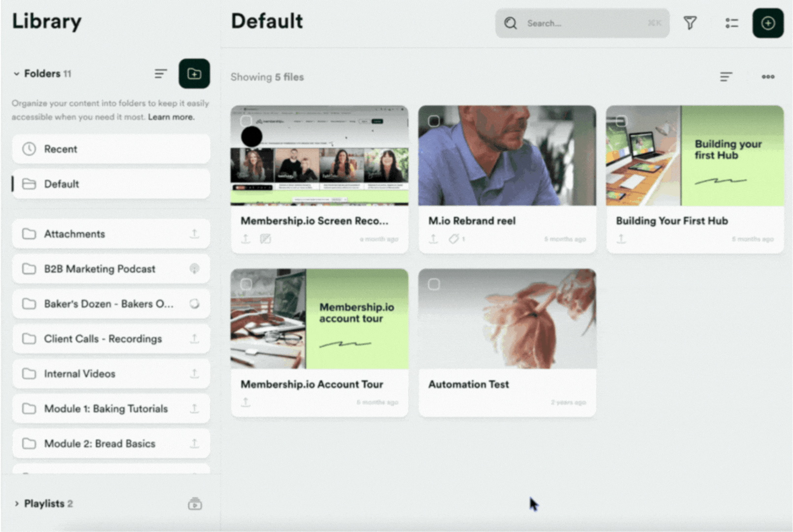Click the M.io Rebrand reel title
Screen dimensions: 793x532
(472, 221)
